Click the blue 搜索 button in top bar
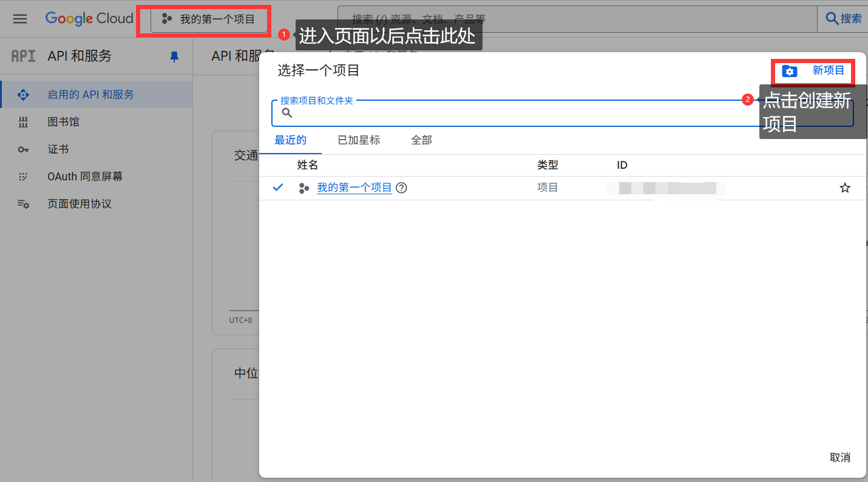 tap(844, 19)
